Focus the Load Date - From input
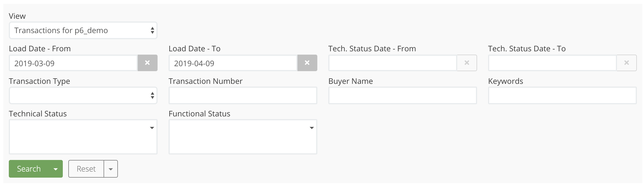The height and width of the screenshot is (187, 644). tap(73, 63)
